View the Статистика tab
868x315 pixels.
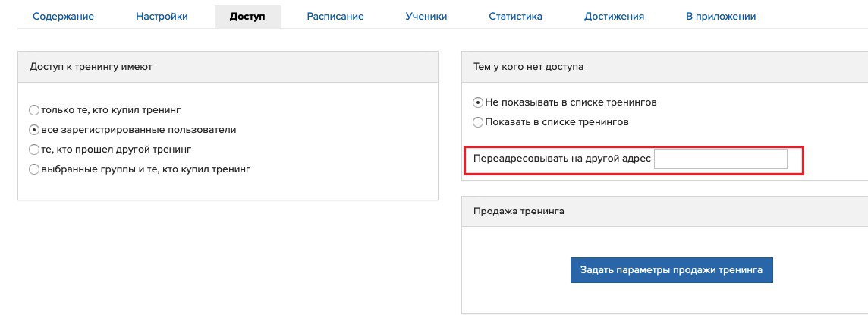click(515, 17)
